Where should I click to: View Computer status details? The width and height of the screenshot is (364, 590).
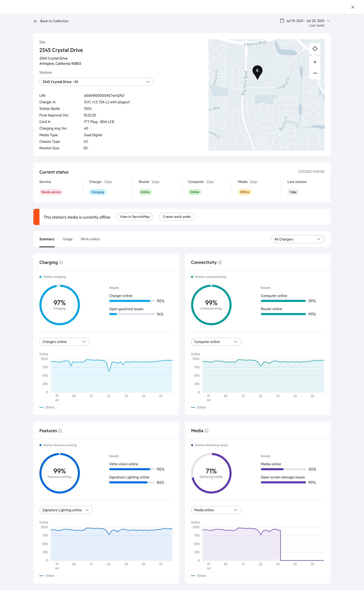[210, 182]
